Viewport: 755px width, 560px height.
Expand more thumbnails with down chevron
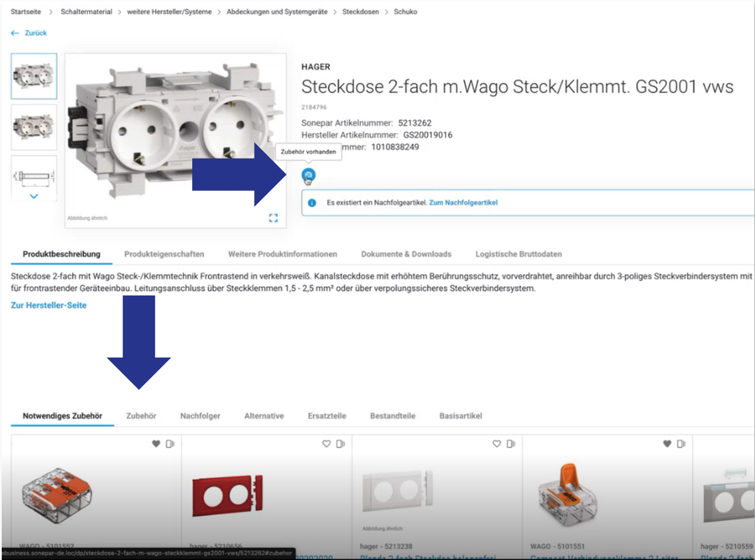pos(34,196)
